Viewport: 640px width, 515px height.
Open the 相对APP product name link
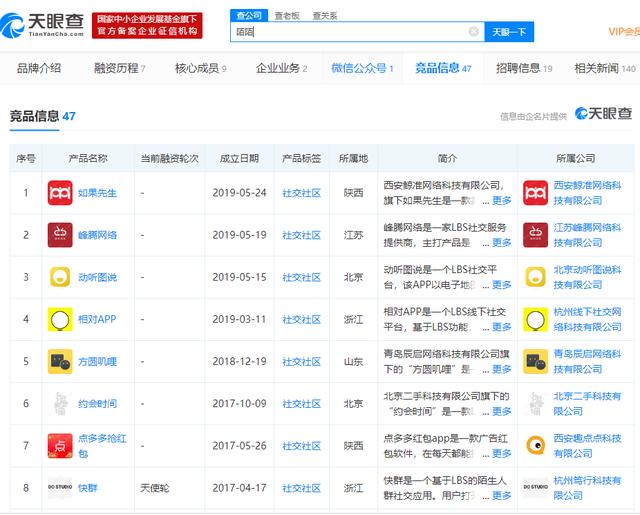coord(97,319)
